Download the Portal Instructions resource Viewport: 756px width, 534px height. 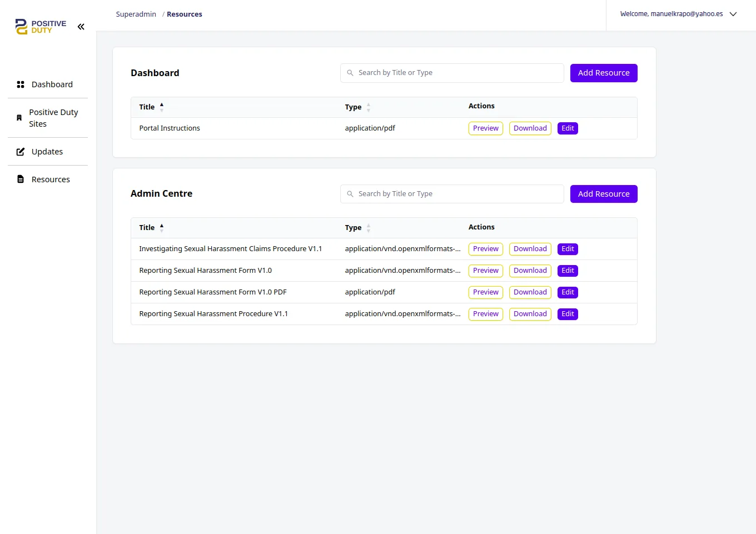[x=530, y=128]
